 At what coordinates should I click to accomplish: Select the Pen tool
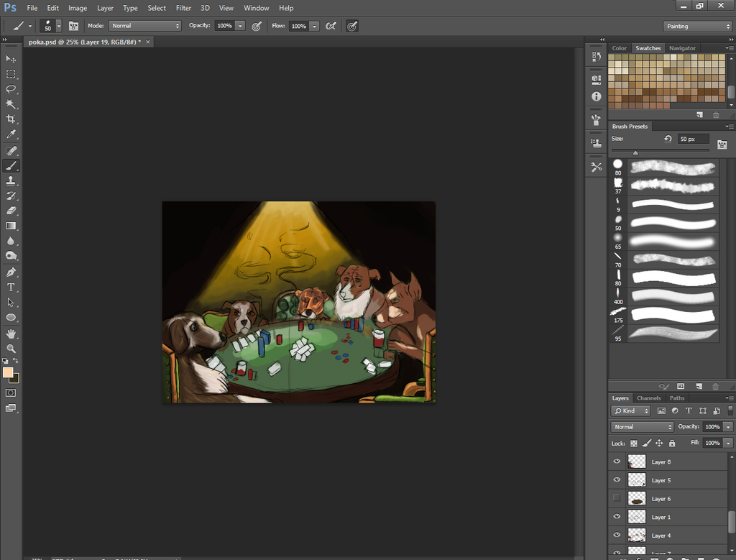coord(11,272)
